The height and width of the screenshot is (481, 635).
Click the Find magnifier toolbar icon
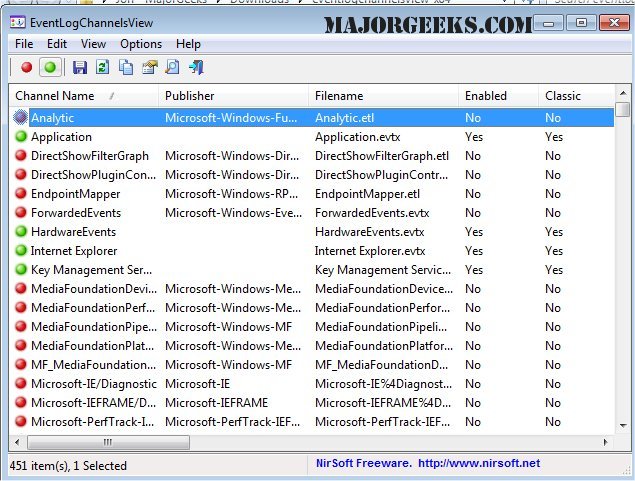point(173,67)
